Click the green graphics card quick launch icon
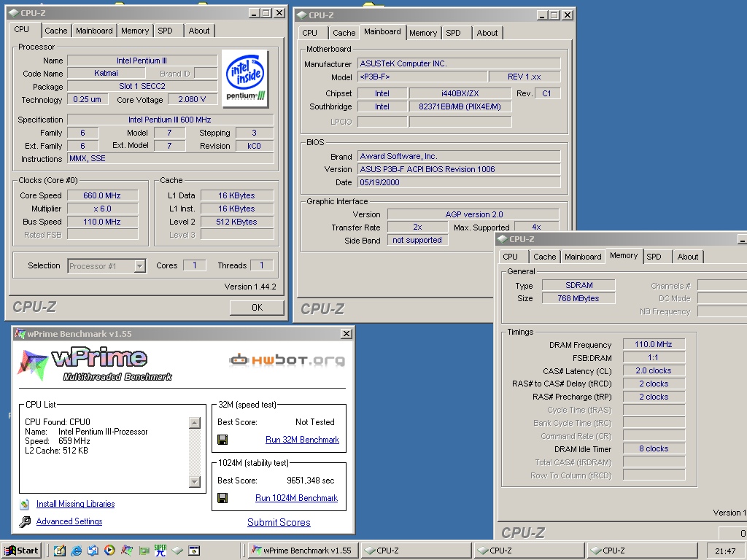Image resolution: width=747 pixels, height=560 pixels. coord(144,551)
